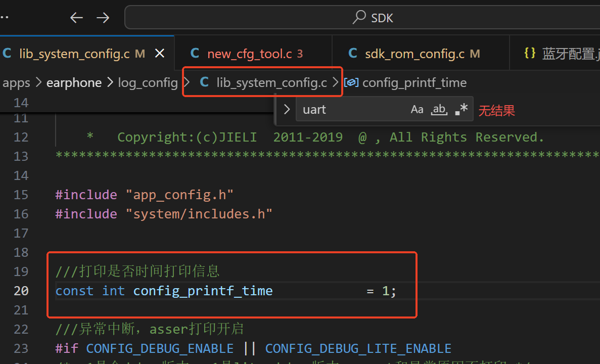This screenshot has width=600, height=364.
Task: Click the apps breadcrumb item
Action: tap(16, 83)
